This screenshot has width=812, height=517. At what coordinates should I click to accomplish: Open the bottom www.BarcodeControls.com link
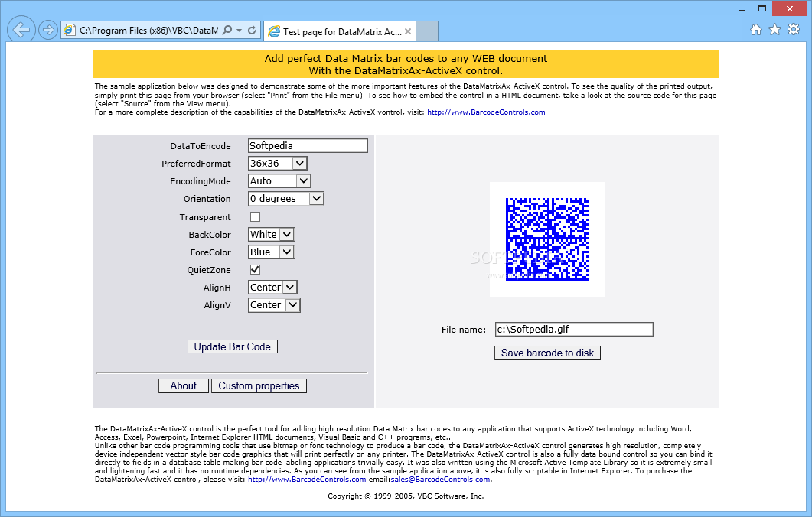[307, 480]
